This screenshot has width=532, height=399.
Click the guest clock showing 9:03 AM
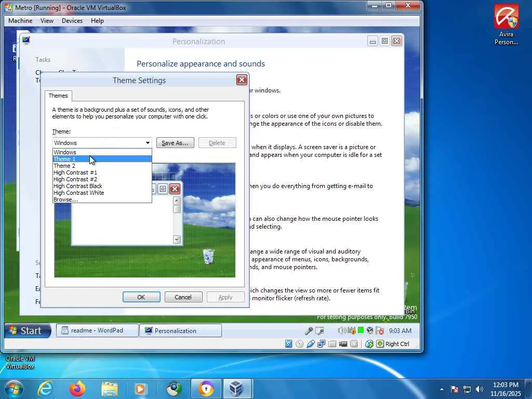point(401,330)
